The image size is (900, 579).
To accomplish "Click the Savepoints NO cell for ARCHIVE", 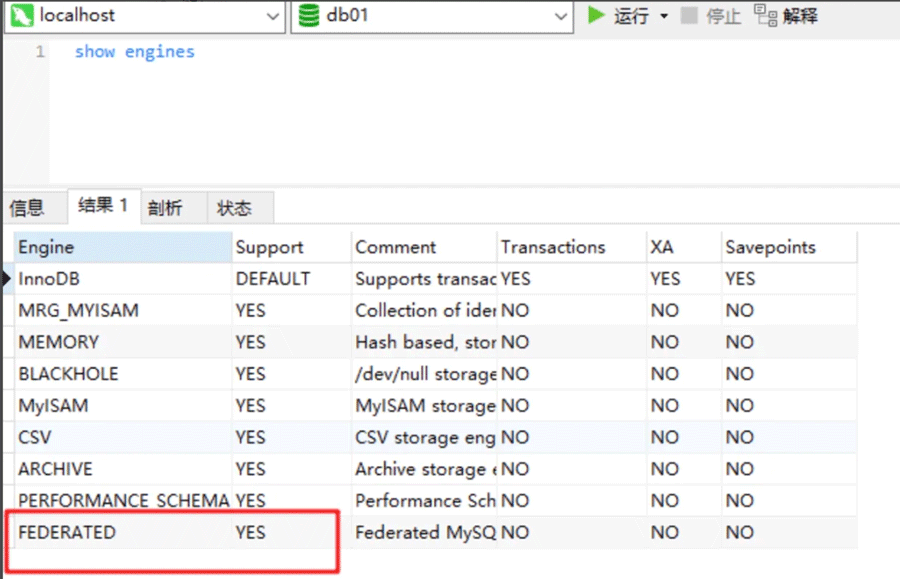I will [789, 469].
